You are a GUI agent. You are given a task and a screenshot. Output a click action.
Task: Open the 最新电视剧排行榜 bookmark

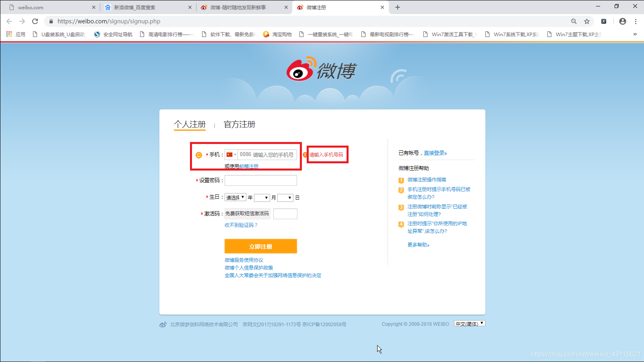click(x=388, y=34)
